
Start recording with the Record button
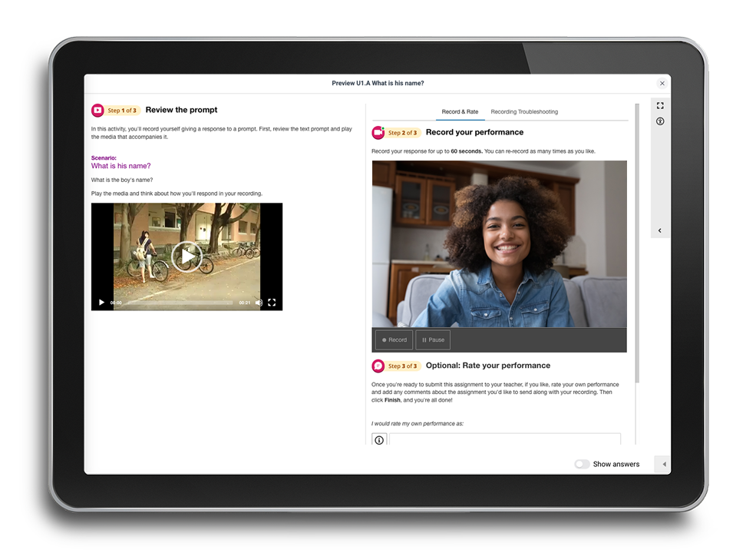tap(393, 339)
